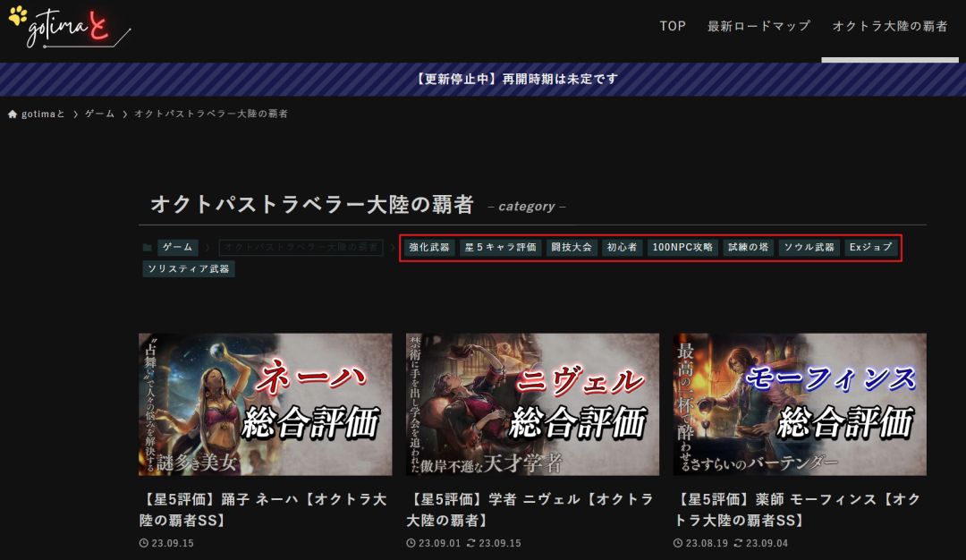
Task: Select the 強化武器 tag
Action: tap(429, 247)
